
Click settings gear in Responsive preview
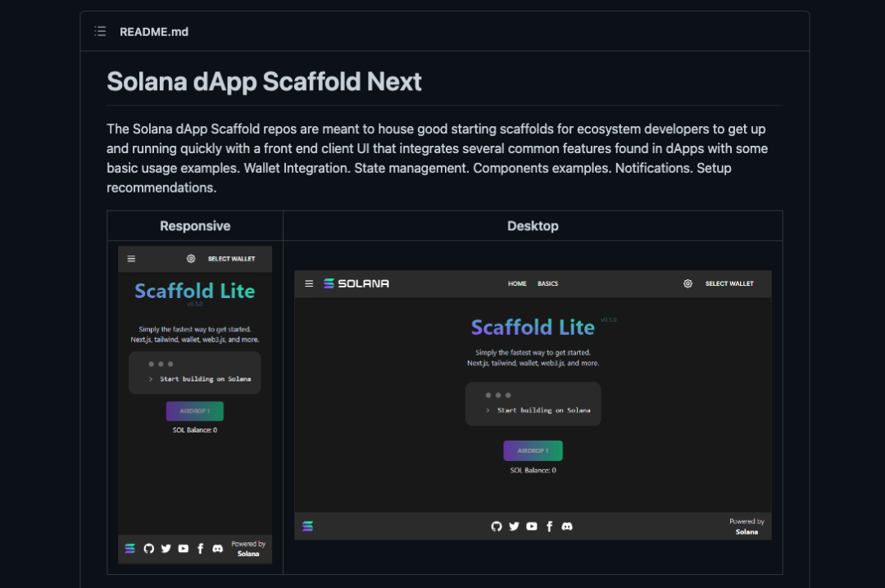pyautogui.click(x=191, y=259)
